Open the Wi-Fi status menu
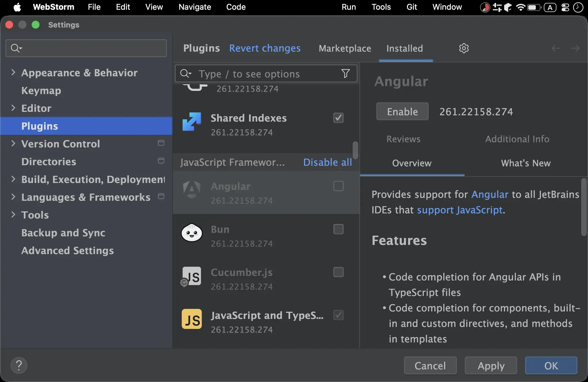Viewport: 588px width, 382px height. tap(520, 7)
